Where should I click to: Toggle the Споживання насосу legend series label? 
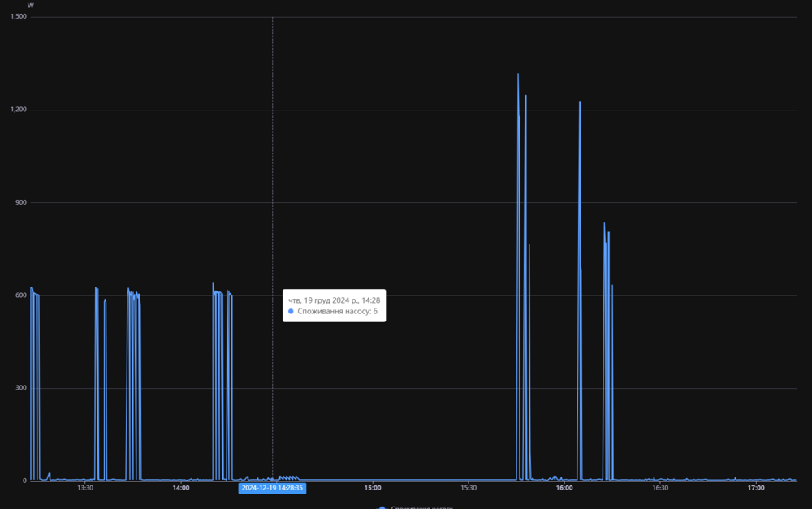tap(422, 507)
